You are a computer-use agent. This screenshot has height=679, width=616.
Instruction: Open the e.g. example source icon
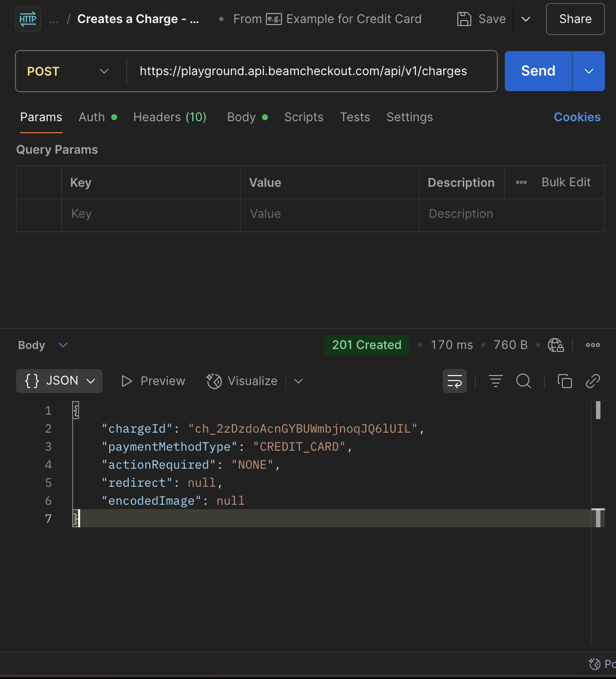(274, 19)
